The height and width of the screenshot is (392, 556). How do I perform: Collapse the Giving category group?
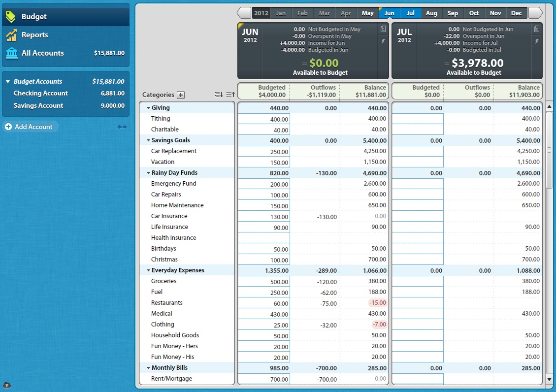[149, 108]
